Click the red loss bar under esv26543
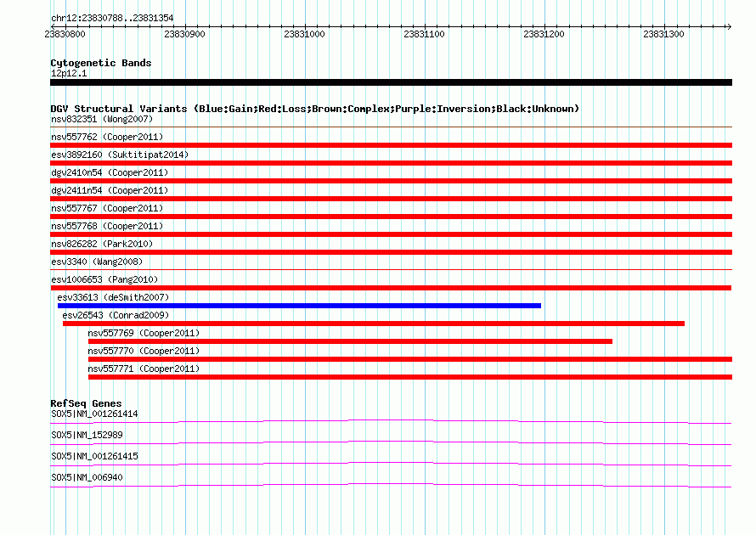The width and height of the screenshot is (756, 535). (374, 324)
